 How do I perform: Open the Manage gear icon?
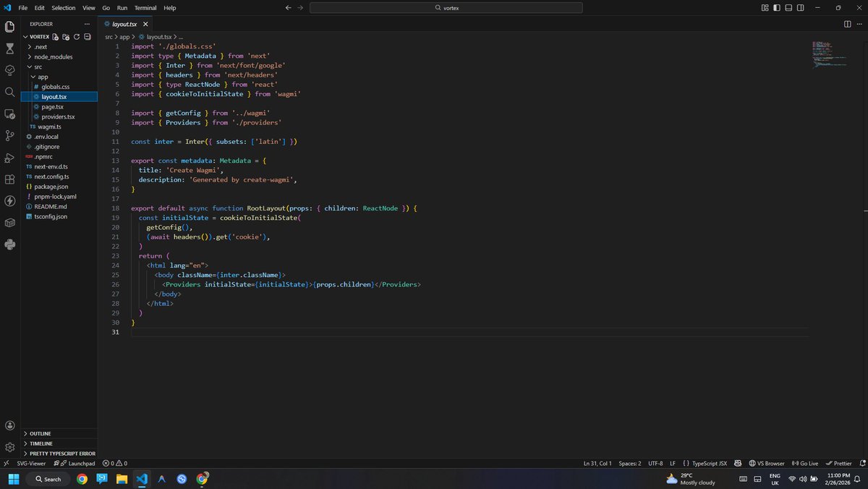click(10, 447)
